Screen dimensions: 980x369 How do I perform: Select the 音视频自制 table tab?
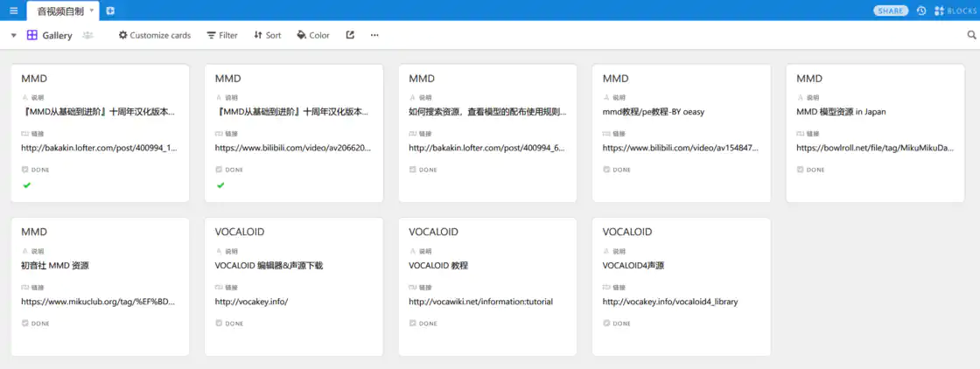click(60, 10)
